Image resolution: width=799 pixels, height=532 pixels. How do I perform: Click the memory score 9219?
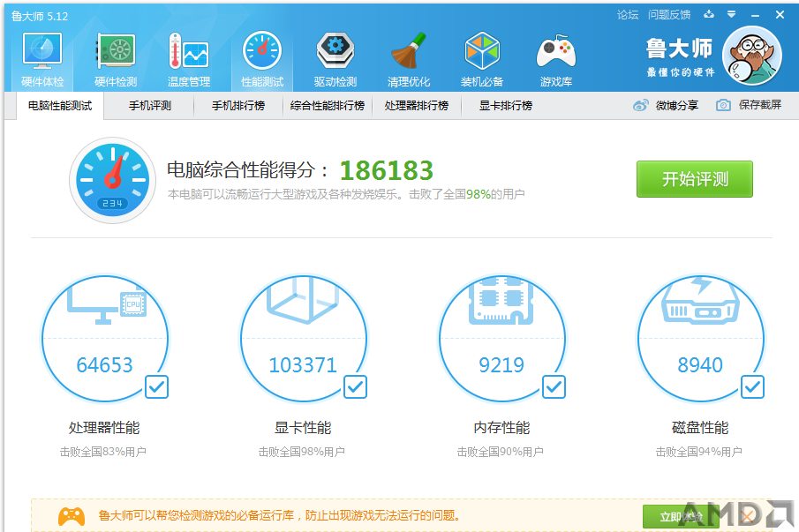coord(501,365)
